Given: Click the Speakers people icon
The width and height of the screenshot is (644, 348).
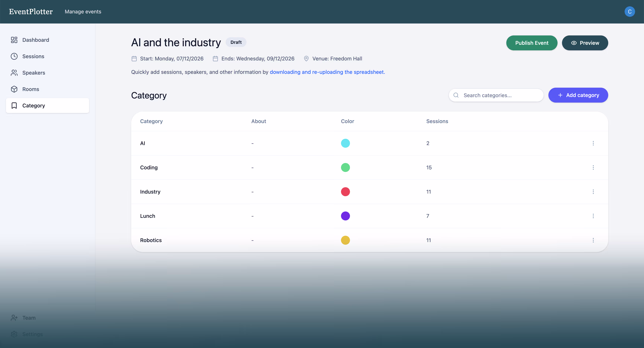Looking at the screenshot, I should point(14,73).
